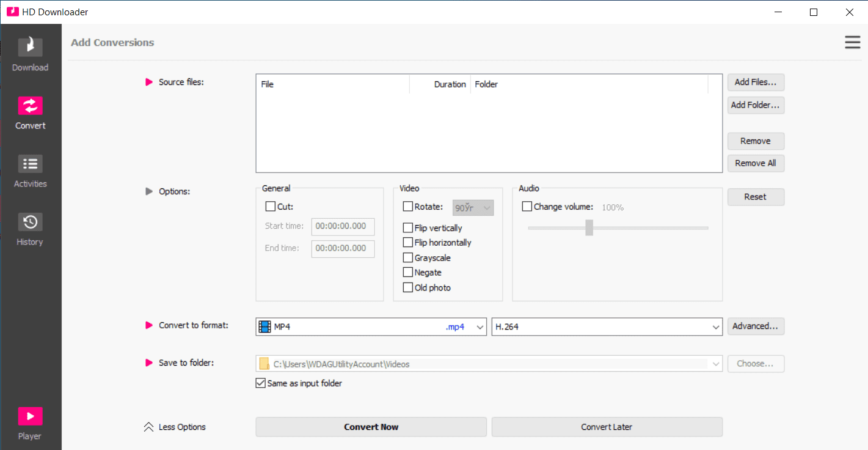Expand the MP4 format dropdown

click(x=480, y=327)
